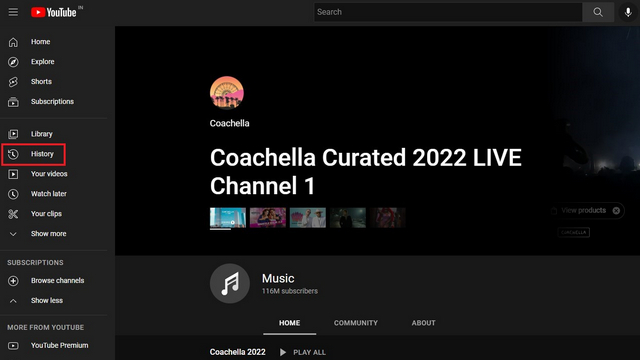Click in the Search input field

[448, 12]
